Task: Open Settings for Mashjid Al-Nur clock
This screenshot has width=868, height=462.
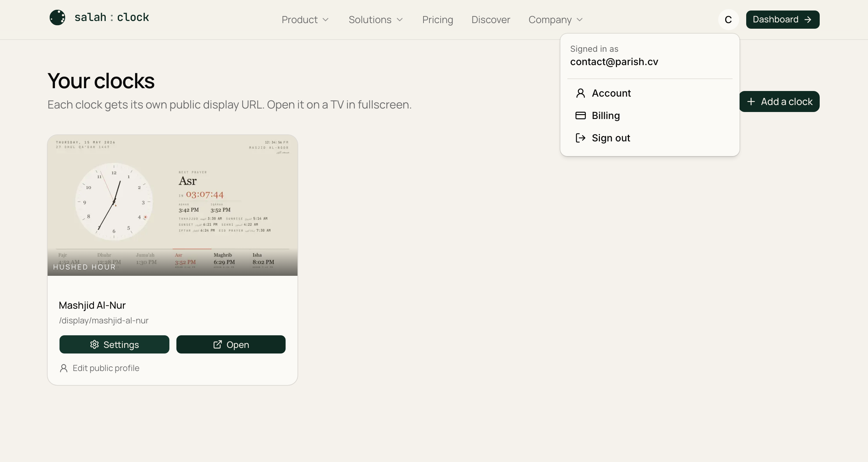Action: [x=114, y=344]
